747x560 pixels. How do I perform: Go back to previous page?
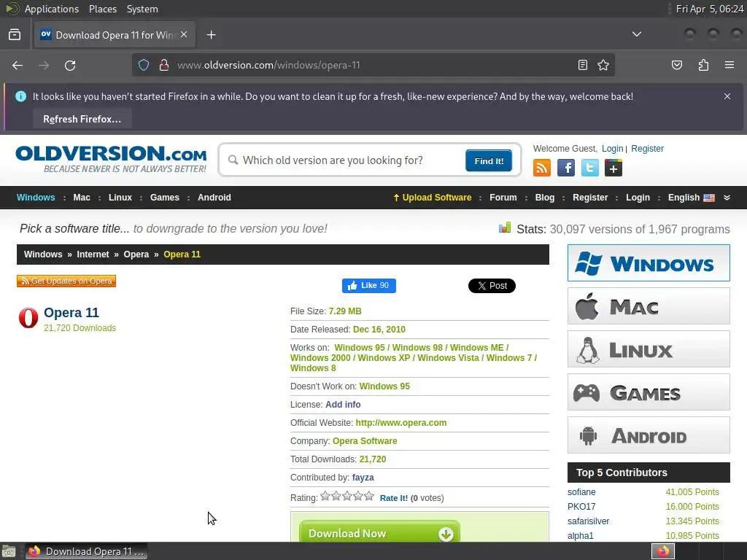point(18,65)
